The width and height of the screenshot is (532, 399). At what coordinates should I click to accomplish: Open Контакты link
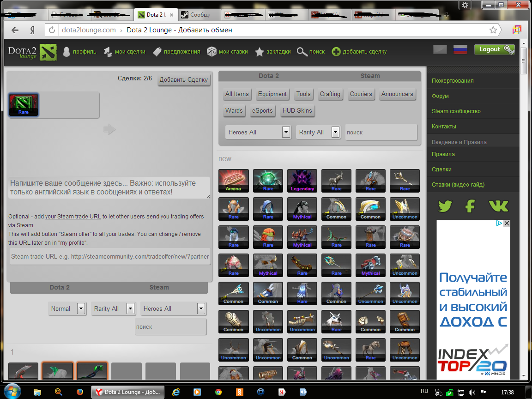[x=444, y=127]
